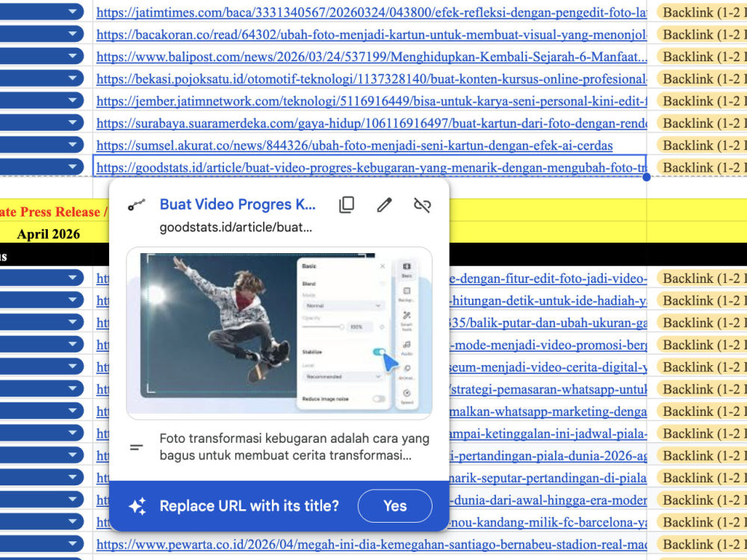747x560 pixels.
Task: Click Backlink chip in balipost.com row
Action: click(x=701, y=57)
